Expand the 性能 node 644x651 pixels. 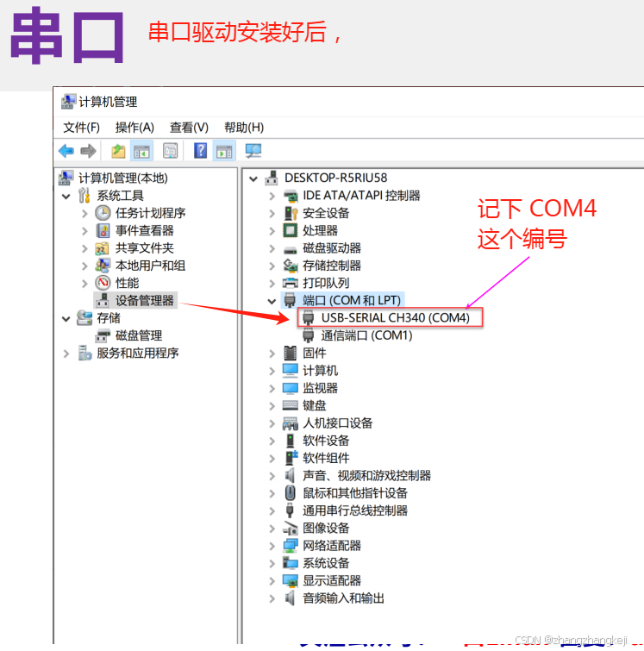click(x=84, y=283)
